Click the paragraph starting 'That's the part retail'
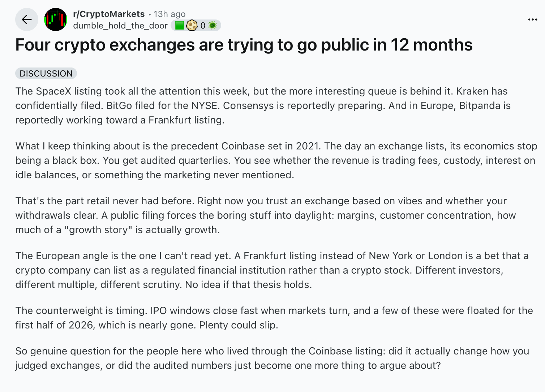This screenshot has height=392, width=545. point(266,215)
